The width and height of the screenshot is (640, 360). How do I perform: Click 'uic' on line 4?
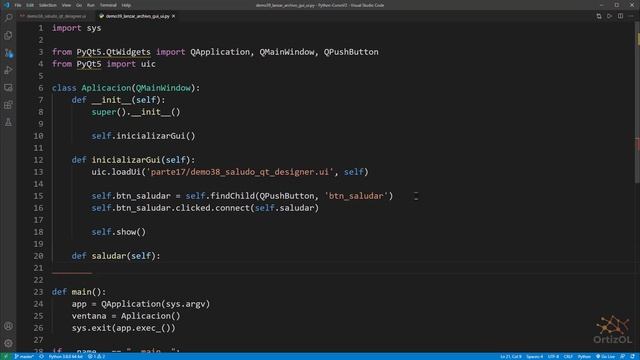coord(148,64)
